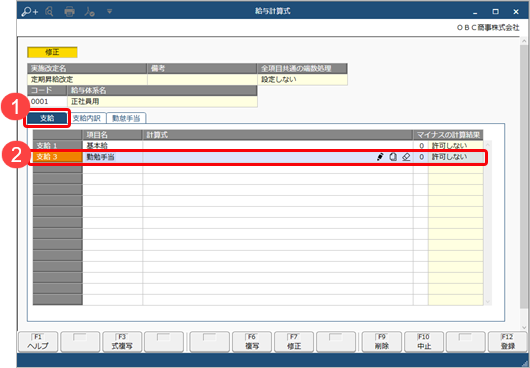Click the F1 ヘルプ button
This screenshot has height=368, width=530.
pos(38,342)
